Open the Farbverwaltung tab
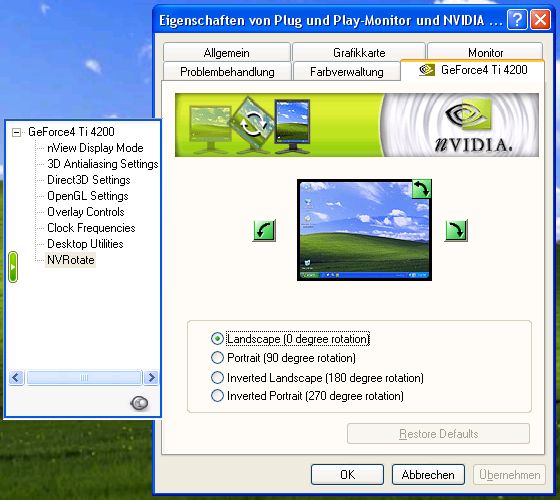 [346, 71]
